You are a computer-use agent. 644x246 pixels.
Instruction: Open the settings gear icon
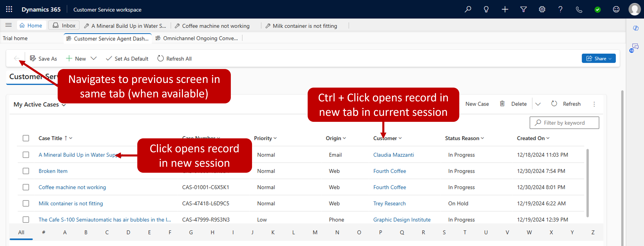coord(542,9)
